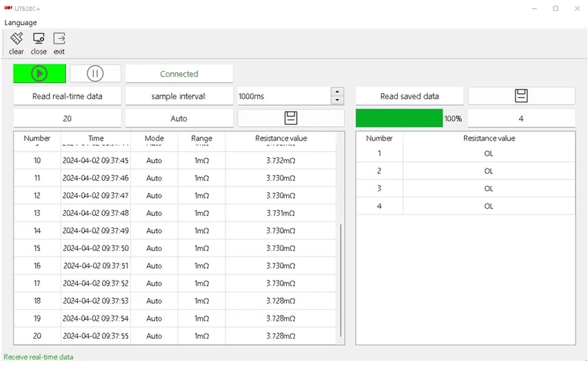Start reading with green play button
This screenshot has height=369, width=588.
pyautogui.click(x=39, y=74)
